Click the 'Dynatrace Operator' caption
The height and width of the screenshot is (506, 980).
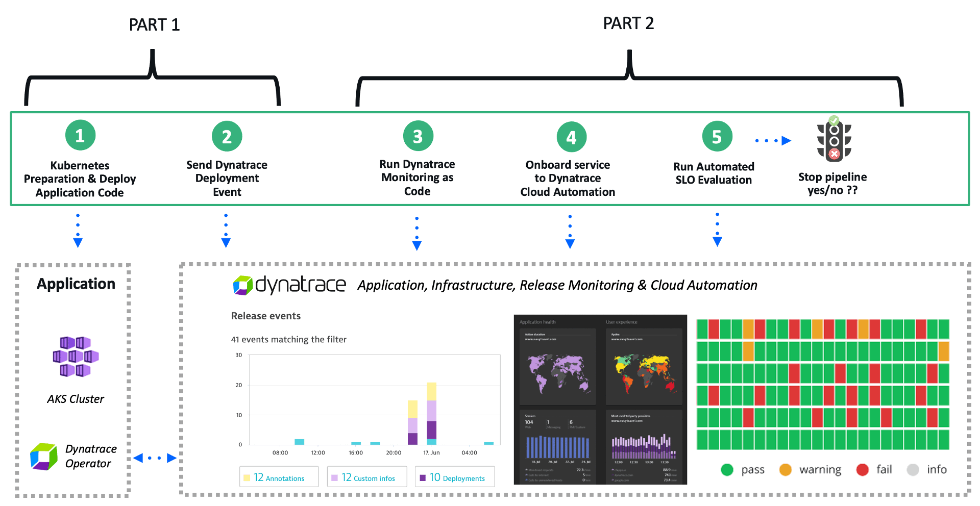click(91, 456)
